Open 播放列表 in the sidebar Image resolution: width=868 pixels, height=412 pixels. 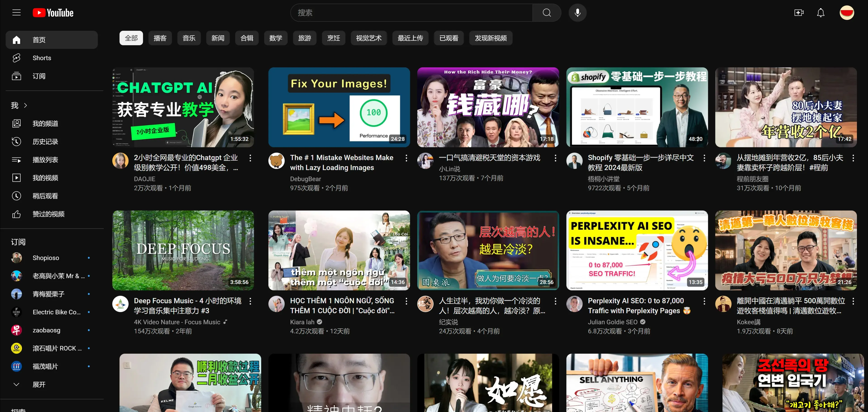point(52,160)
